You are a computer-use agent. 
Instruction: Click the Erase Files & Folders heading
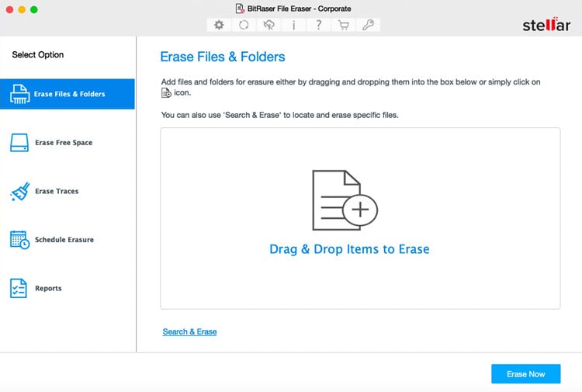[223, 57]
